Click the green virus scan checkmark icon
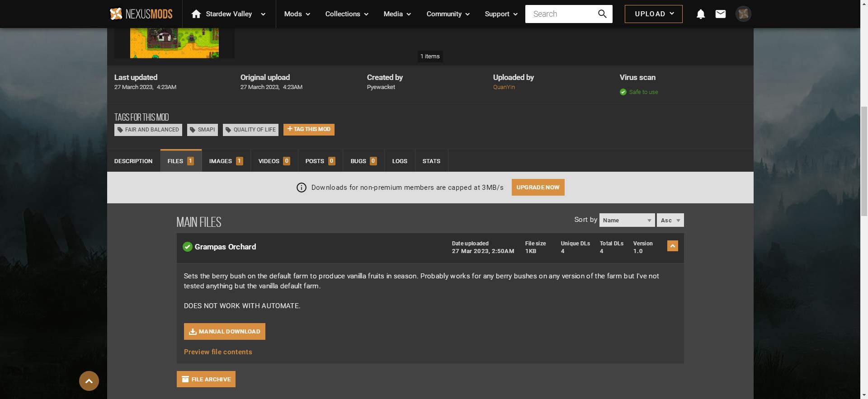 623,92
